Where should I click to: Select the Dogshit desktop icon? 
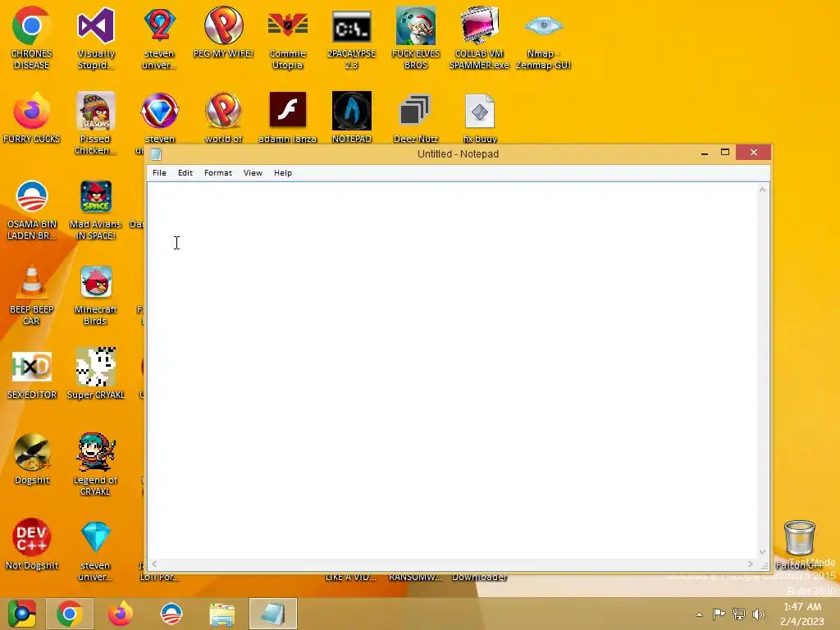32,459
